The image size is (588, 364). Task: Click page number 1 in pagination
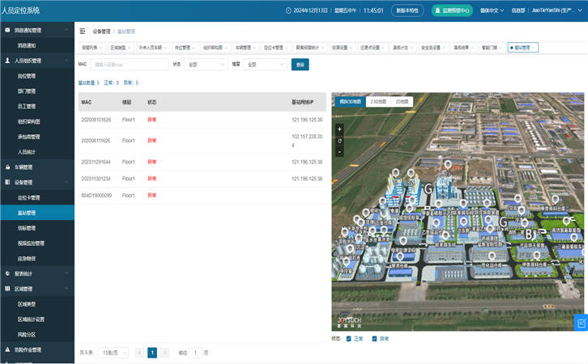point(152,353)
